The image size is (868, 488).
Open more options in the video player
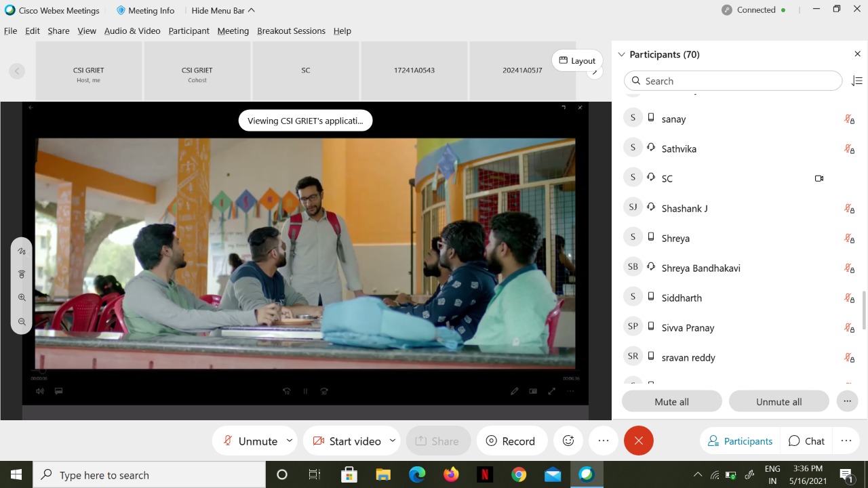[570, 391]
